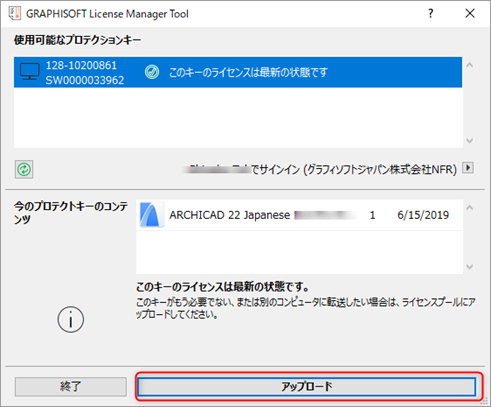491x407 pixels.
Task: Click the アップロード button
Action: coord(306,387)
